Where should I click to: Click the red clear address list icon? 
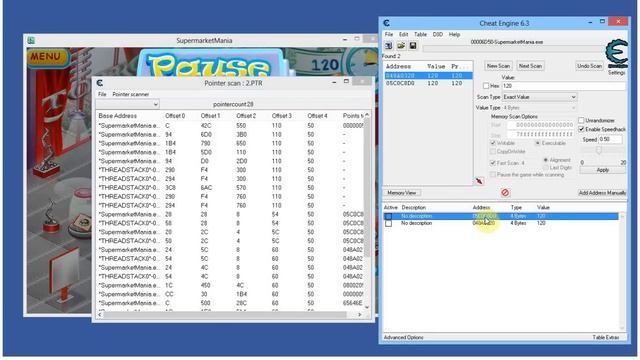click(x=505, y=193)
